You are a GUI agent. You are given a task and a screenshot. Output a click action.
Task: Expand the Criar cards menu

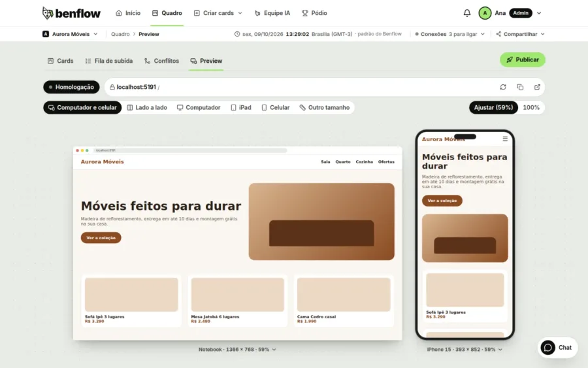[218, 13]
